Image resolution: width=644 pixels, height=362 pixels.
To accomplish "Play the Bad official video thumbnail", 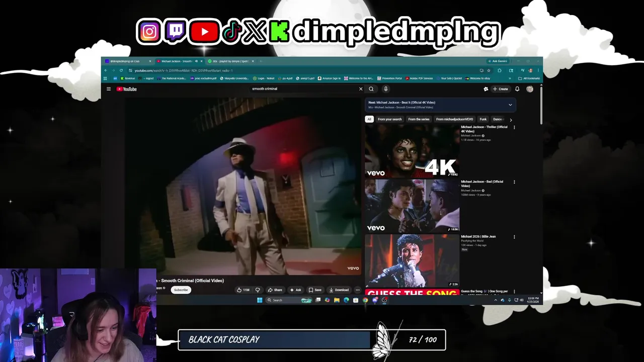I will tap(412, 206).
